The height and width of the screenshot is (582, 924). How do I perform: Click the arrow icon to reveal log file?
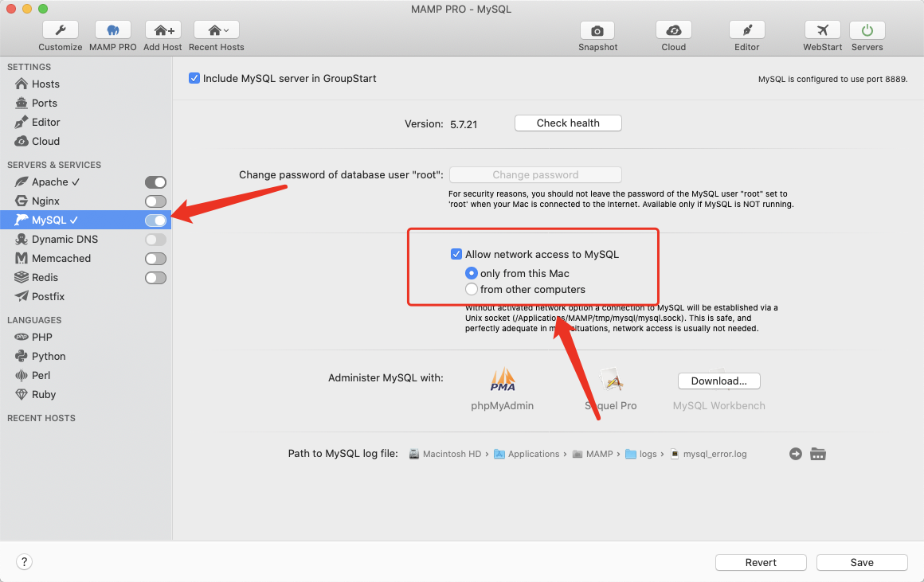pyautogui.click(x=796, y=454)
